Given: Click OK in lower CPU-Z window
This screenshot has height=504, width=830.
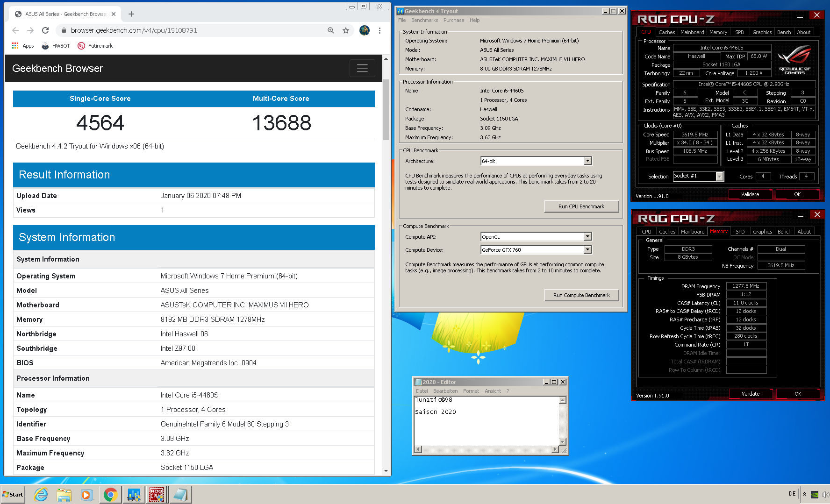Looking at the screenshot, I should (798, 394).
